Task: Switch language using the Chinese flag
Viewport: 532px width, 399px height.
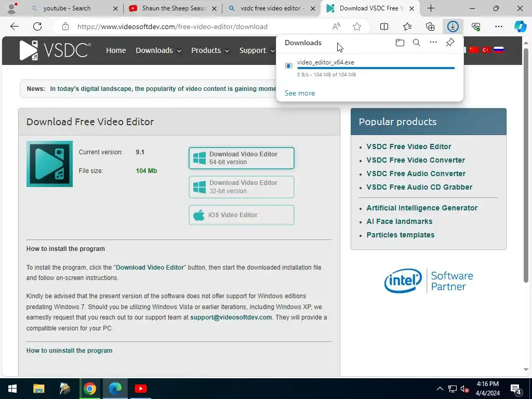Action: (474, 50)
